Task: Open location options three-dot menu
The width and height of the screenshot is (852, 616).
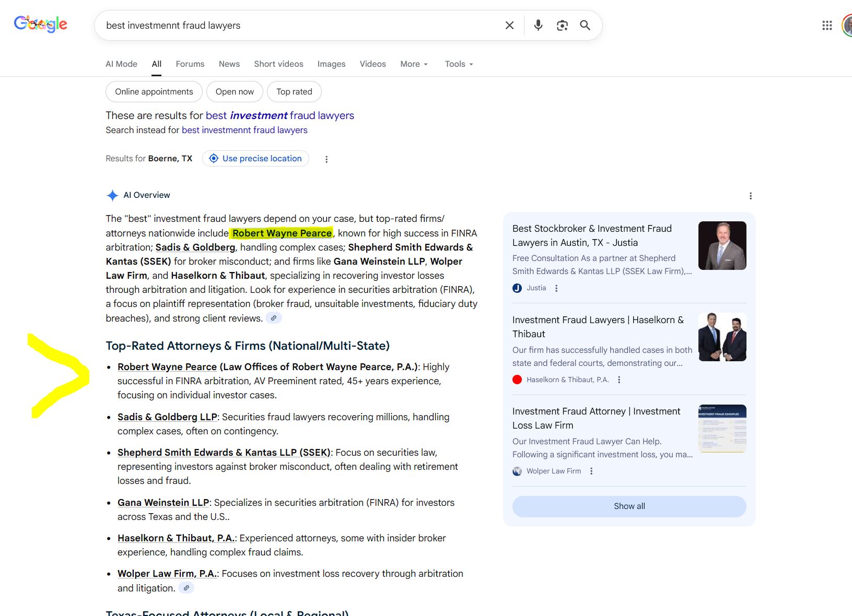Action: pyautogui.click(x=326, y=159)
